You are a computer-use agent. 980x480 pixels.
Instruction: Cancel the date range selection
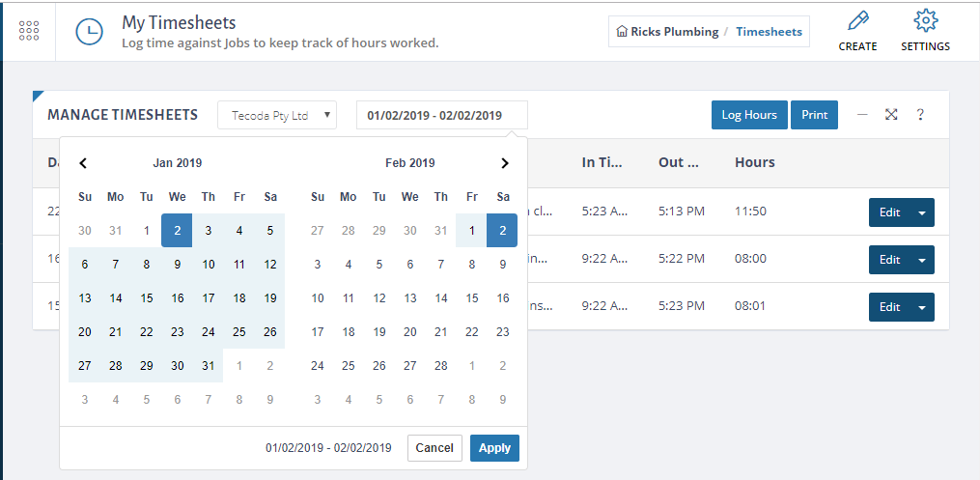[434, 448]
